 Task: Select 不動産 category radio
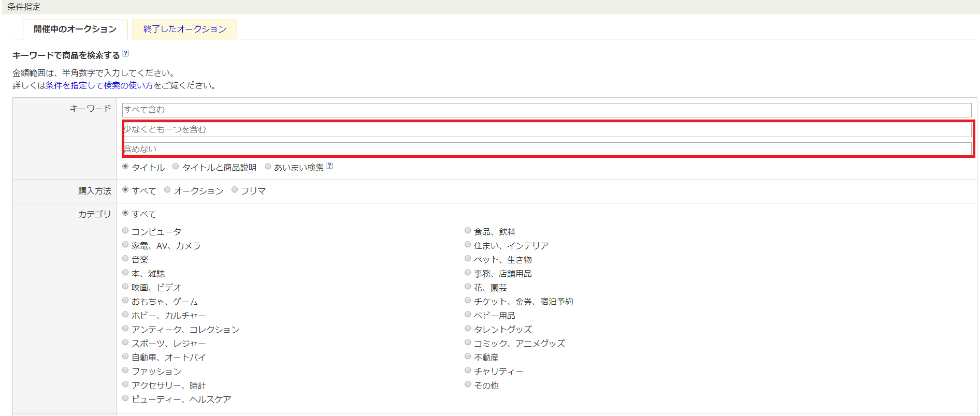coord(468,356)
